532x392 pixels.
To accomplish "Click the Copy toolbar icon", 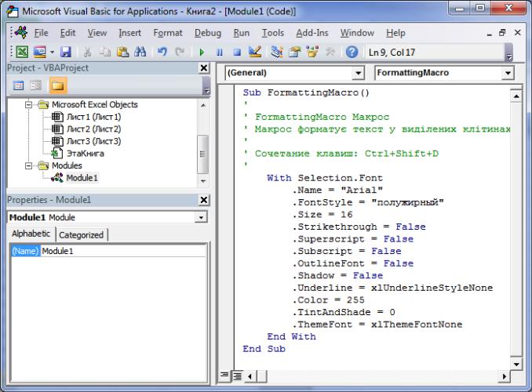I will coord(105,52).
